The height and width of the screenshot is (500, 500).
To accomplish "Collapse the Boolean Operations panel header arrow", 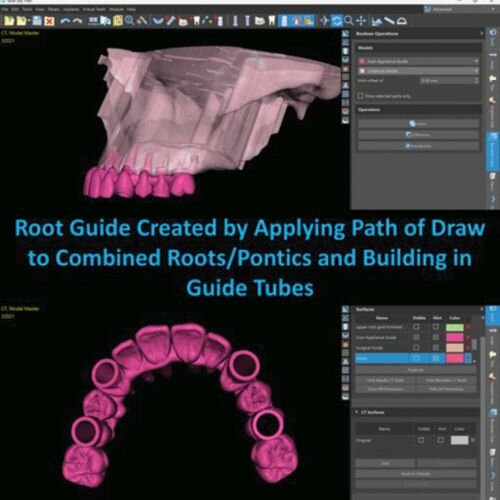I will coord(481,34).
